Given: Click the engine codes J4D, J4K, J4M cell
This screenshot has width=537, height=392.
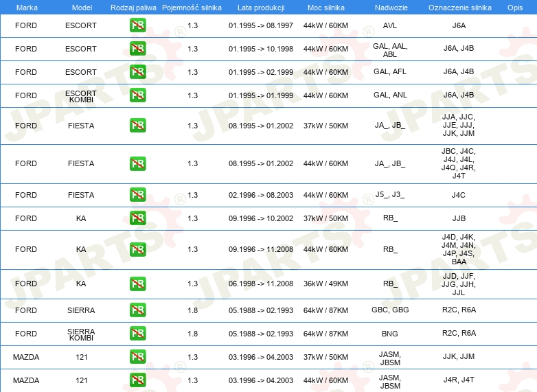Looking at the screenshot, I should pyautogui.click(x=459, y=249).
